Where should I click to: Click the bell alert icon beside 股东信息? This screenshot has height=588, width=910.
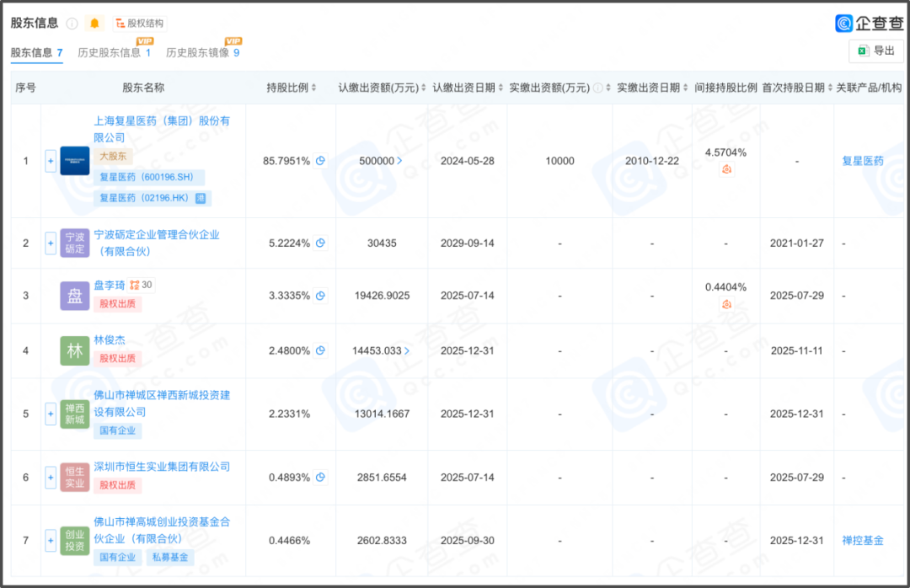(x=94, y=23)
